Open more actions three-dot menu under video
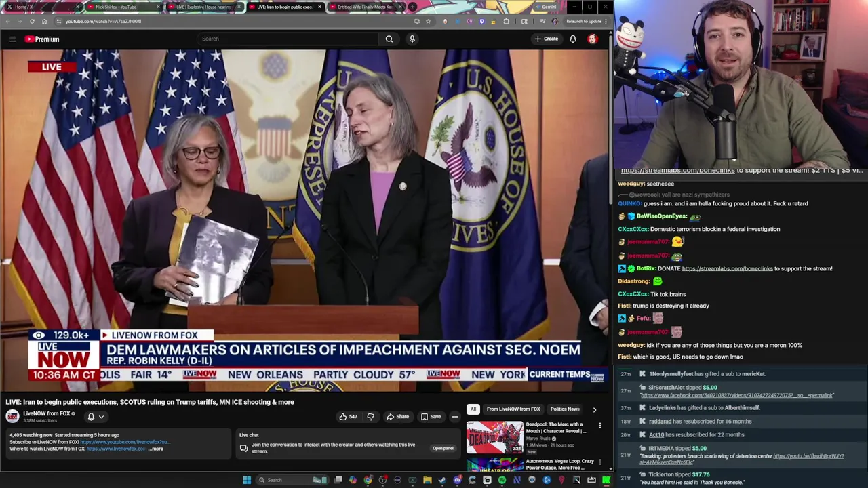The image size is (868, 488). pyautogui.click(x=455, y=417)
